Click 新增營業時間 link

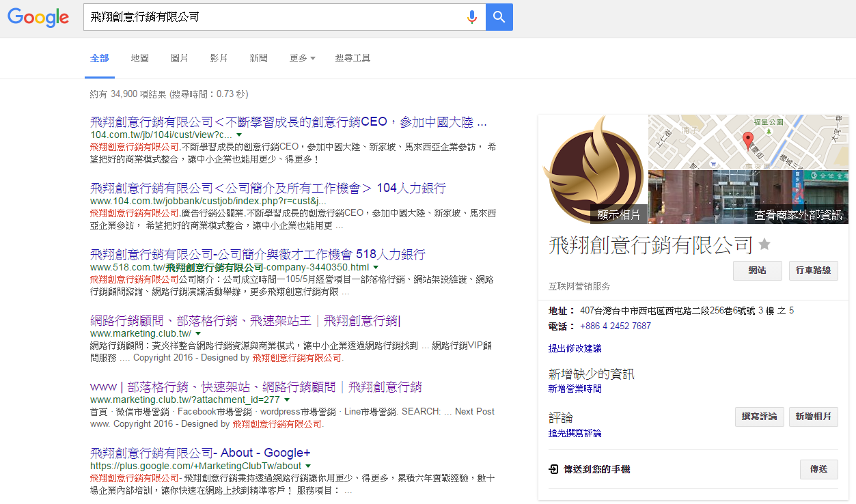[x=575, y=389]
